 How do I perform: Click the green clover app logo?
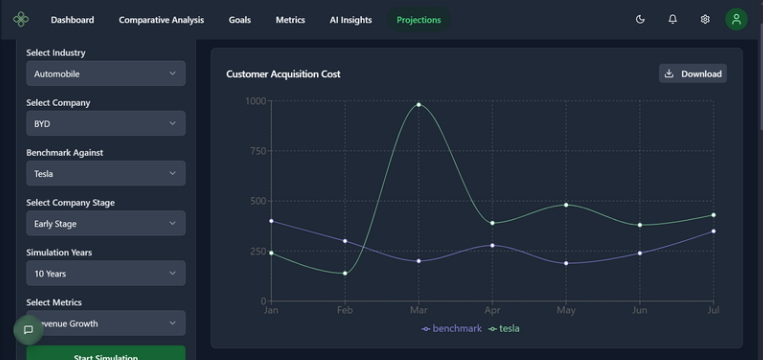pos(21,19)
